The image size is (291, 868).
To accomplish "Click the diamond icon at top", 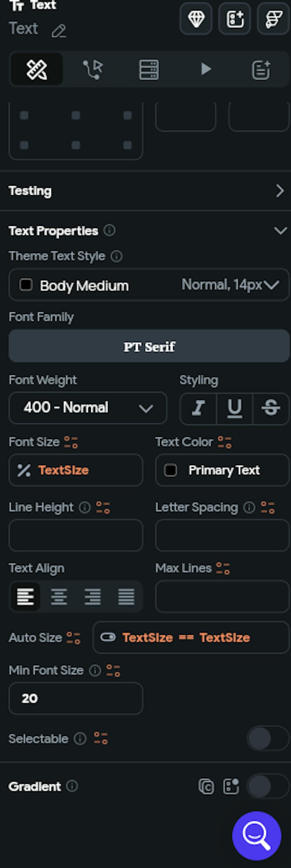I will 196,19.
